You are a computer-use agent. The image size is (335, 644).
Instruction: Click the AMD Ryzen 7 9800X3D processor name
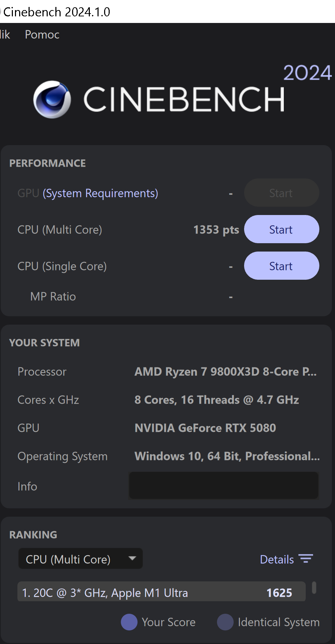(225, 372)
